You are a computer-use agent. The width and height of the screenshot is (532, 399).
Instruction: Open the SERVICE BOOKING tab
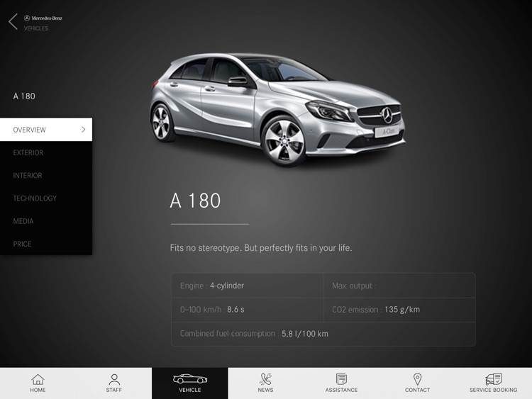tap(494, 383)
